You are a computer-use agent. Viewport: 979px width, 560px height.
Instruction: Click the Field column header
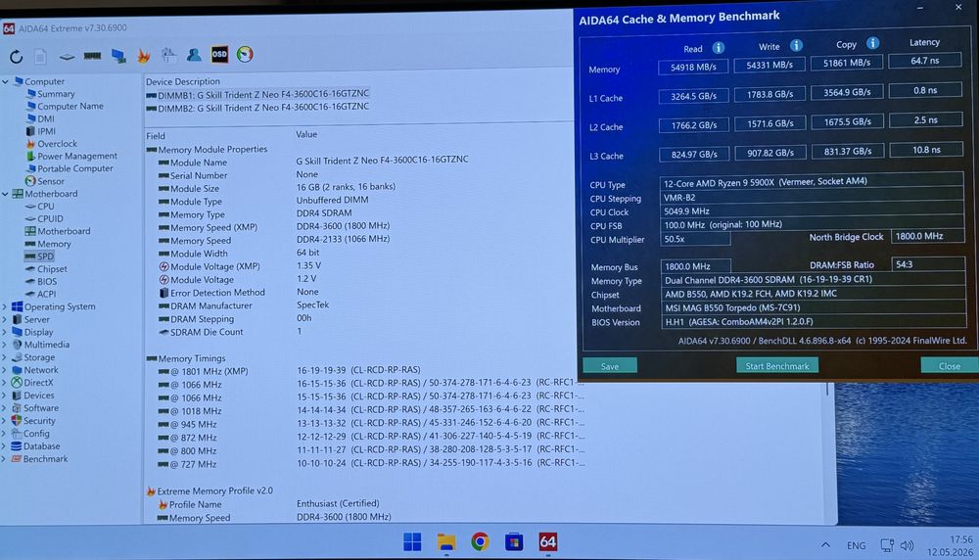[156, 135]
